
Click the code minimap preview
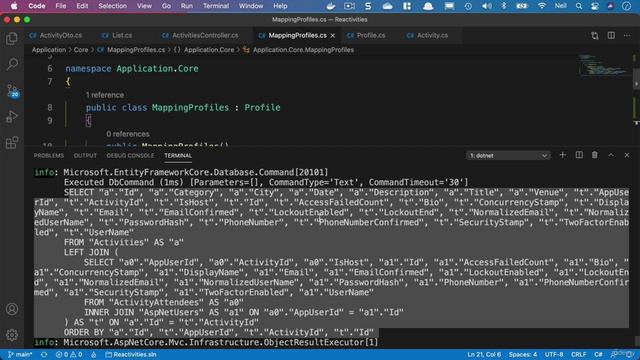pos(603,64)
